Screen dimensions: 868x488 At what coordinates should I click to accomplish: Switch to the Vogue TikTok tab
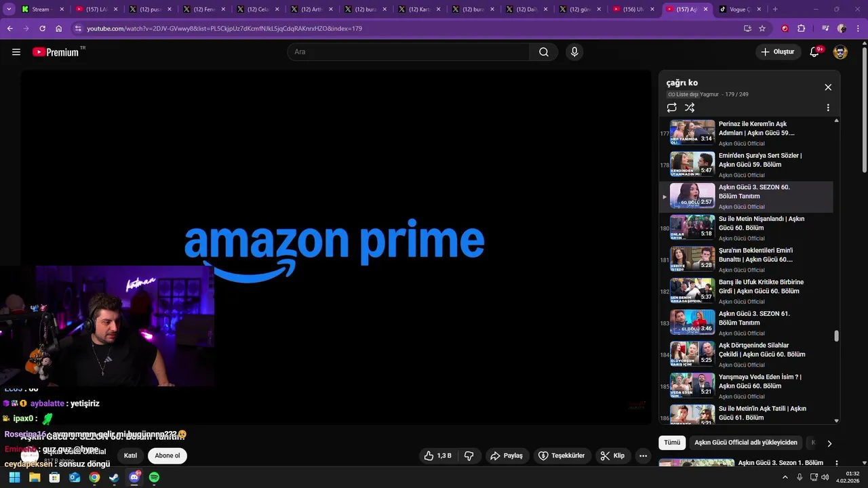(740, 9)
